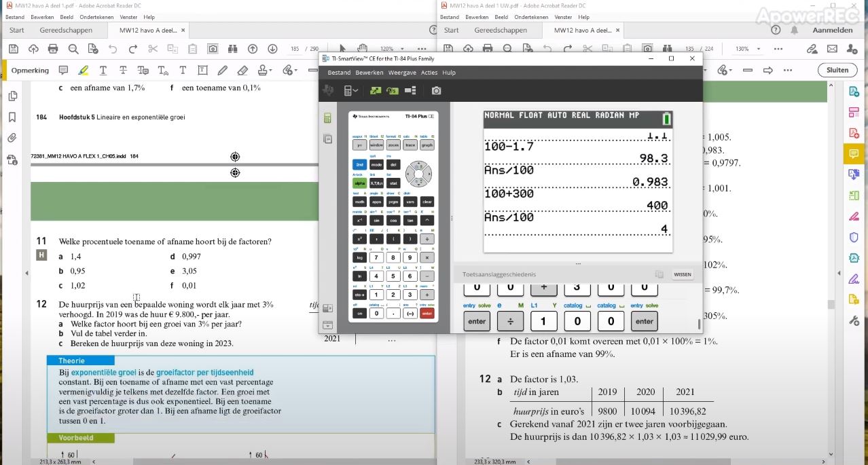Screen dimensions: 868x465
Task: Save the file in left Acrobat window
Action: click(x=13, y=48)
